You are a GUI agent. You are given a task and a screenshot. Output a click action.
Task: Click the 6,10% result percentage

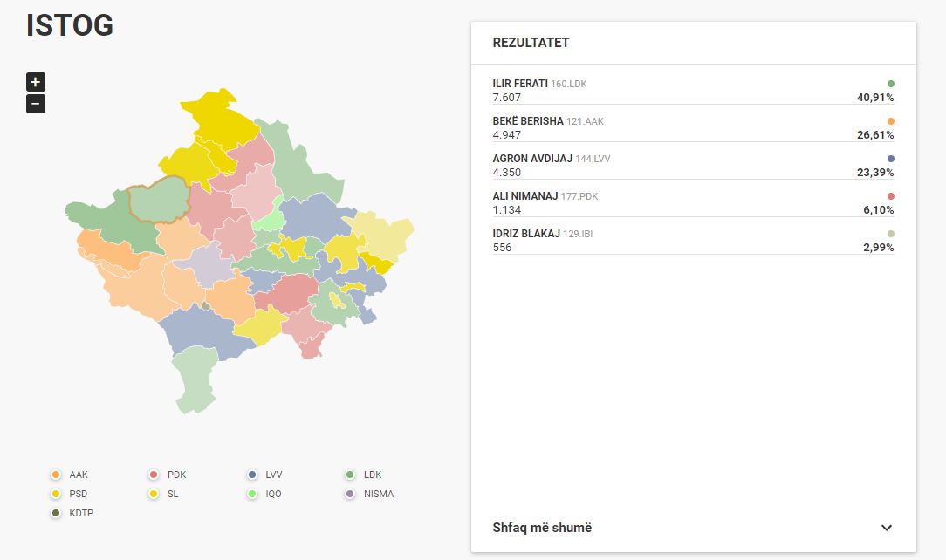point(879,209)
